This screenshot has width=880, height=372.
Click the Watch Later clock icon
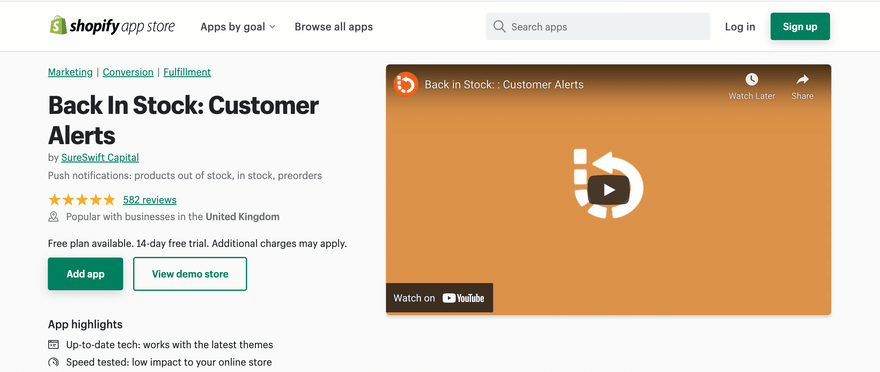tap(751, 79)
